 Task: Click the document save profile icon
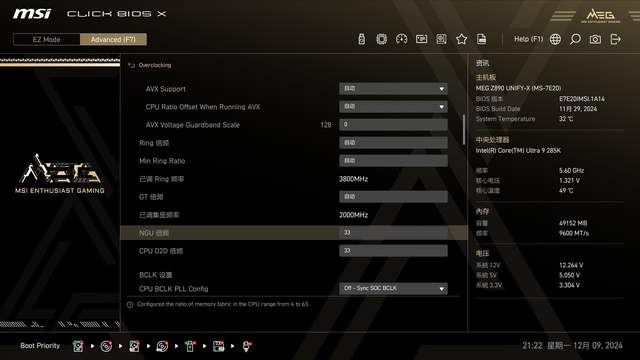pos(482,39)
